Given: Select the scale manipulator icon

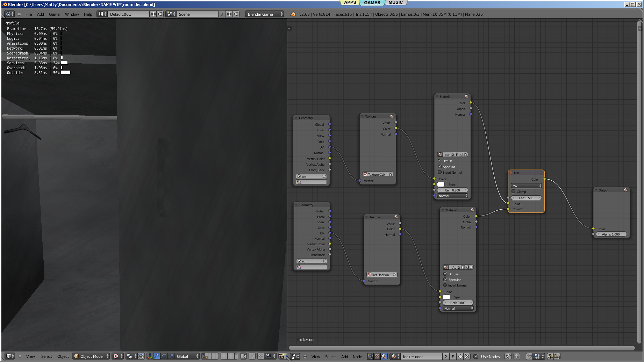Looking at the screenshot, I should pos(171,356).
